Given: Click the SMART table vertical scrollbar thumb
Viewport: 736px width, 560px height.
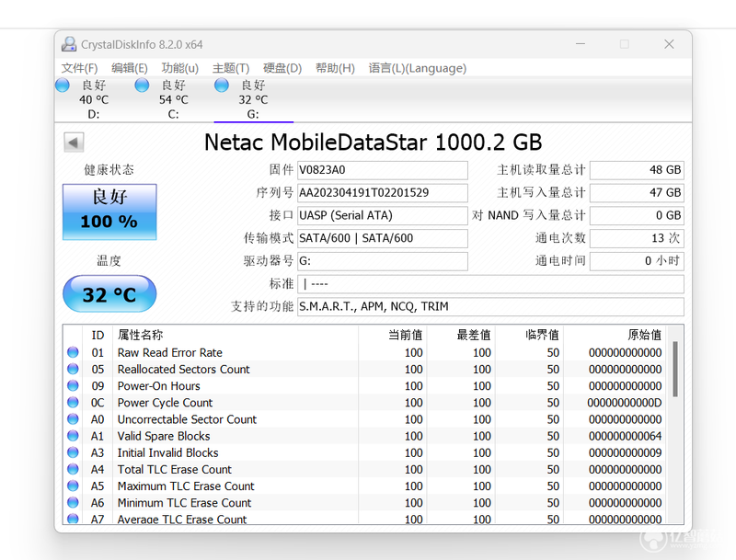Looking at the screenshot, I should 675,369.
